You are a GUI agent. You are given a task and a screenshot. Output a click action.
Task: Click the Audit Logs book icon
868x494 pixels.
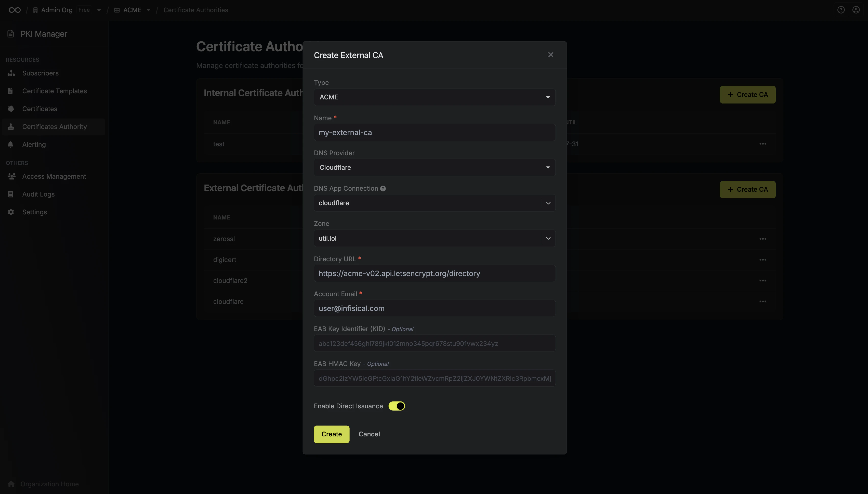10,194
